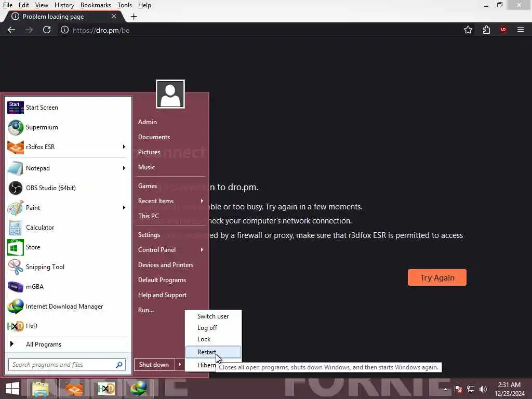Close the Problem loading page tab
The width and height of the screenshot is (532, 399).
(114, 16)
